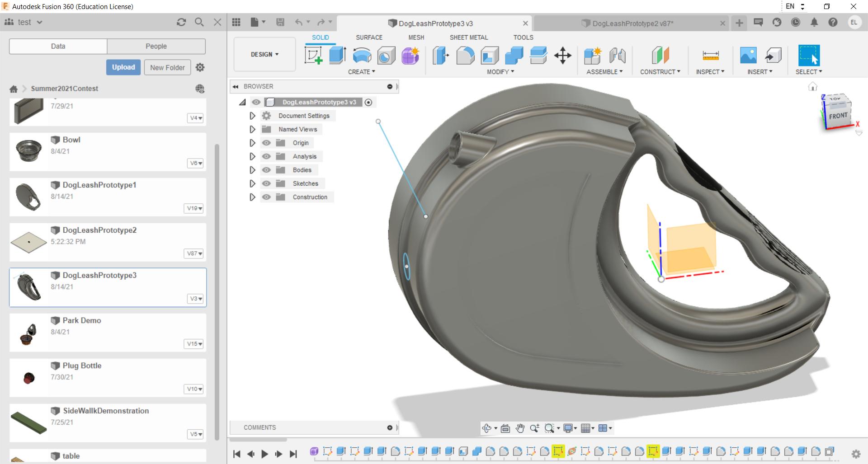Select the Press Pull tool
The width and height of the screenshot is (868, 464).
441,56
